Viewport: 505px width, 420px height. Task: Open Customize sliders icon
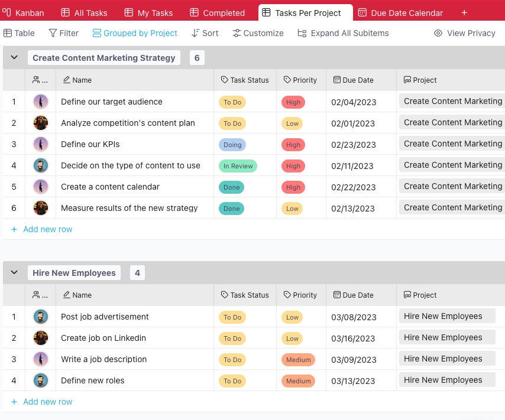coord(237,33)
